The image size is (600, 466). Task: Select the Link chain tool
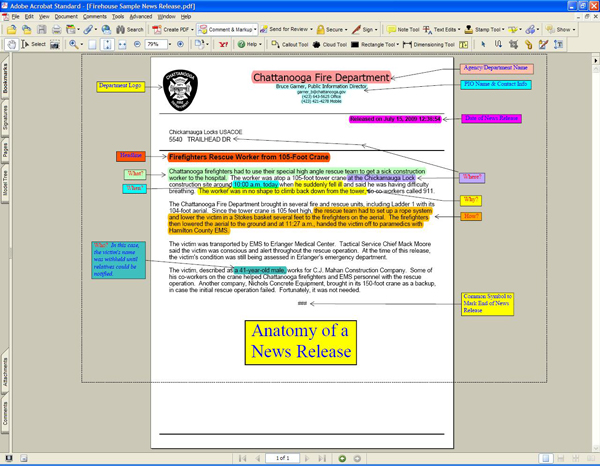click(528, 44)
